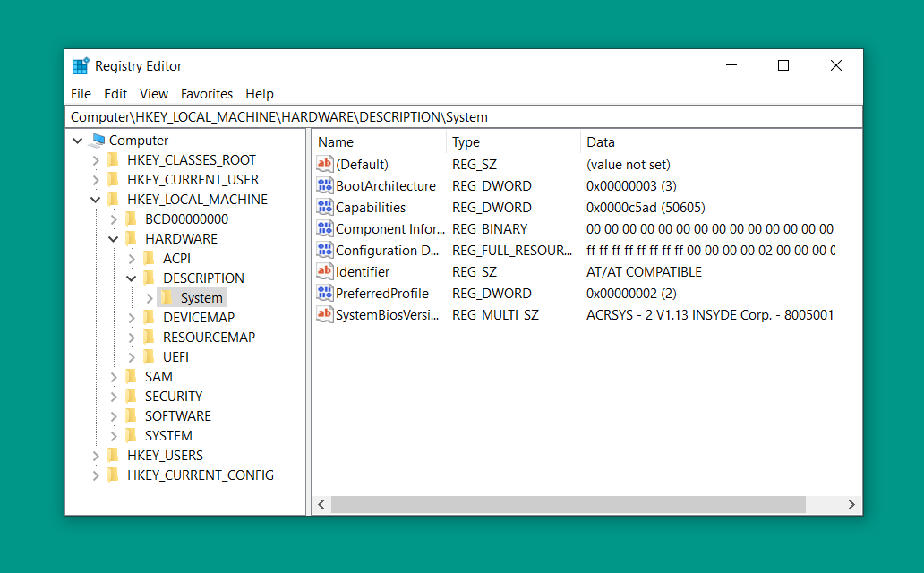Open the View menu

pos(154,94)
